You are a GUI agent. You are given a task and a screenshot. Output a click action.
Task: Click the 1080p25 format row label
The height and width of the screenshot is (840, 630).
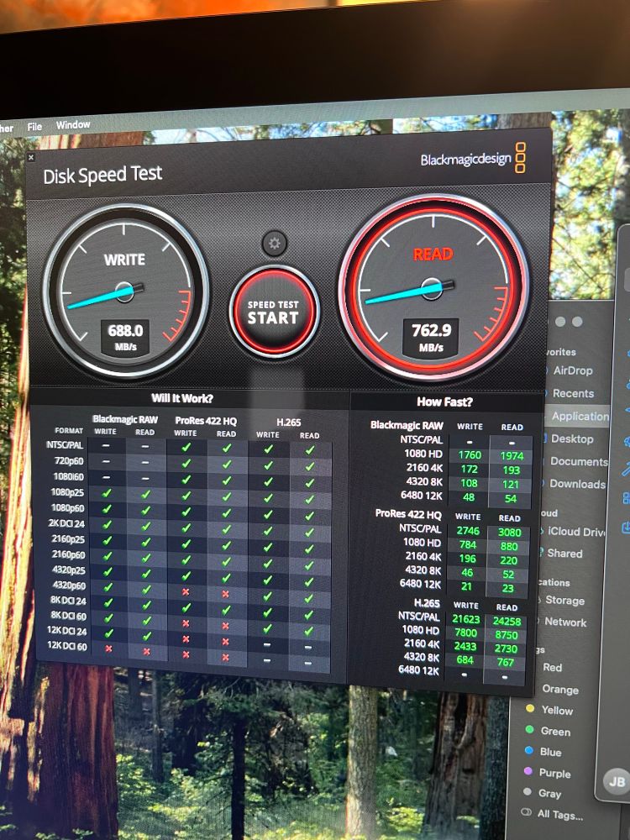click(x=67, y=492)
